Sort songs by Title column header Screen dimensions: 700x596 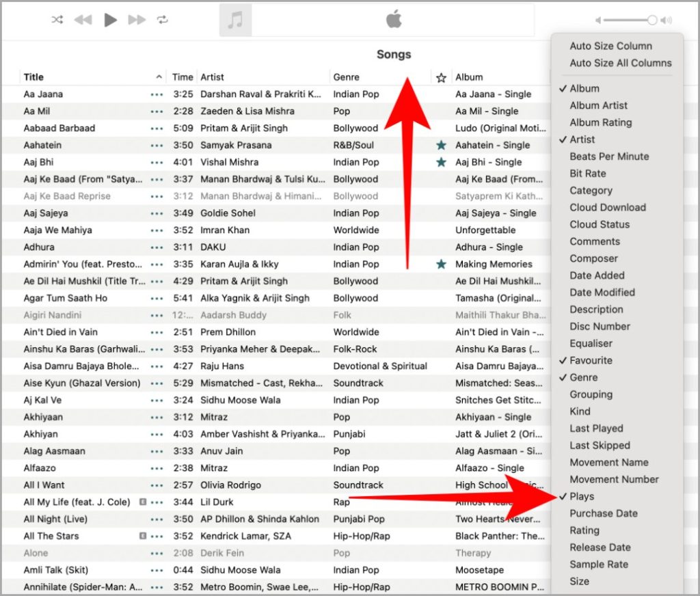coord(34,77)
